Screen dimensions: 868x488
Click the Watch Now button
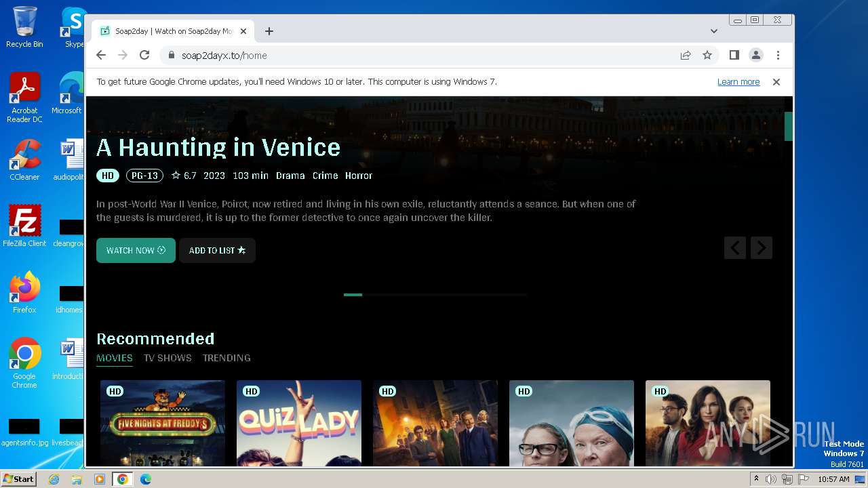click(x=136, y=250)
